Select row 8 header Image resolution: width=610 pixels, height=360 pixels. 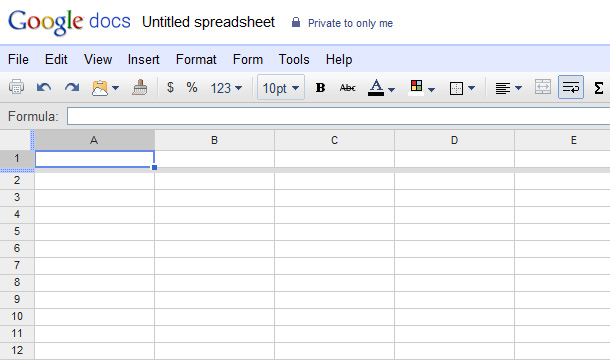click(17, 283)
